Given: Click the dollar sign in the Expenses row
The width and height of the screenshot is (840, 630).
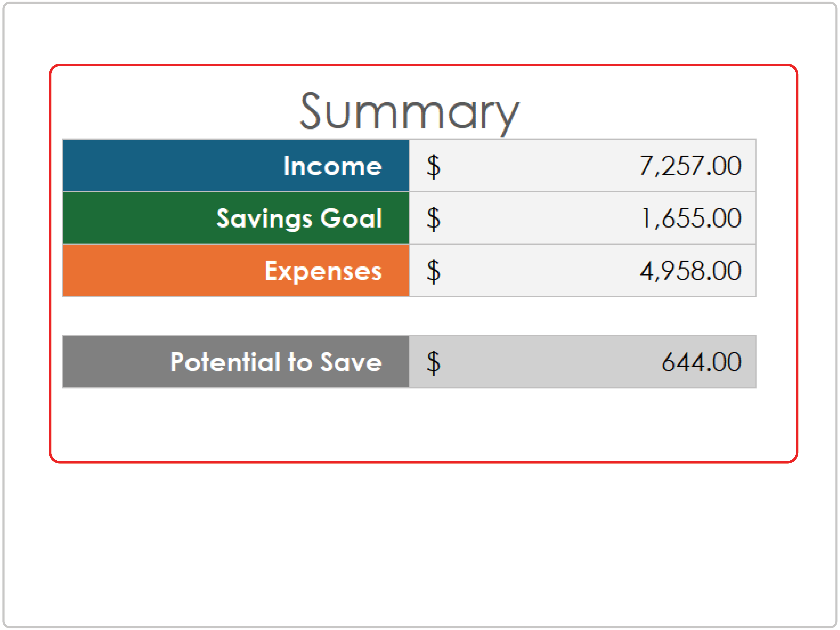Looking at the screenshot, I should pyautogui.click(x=433, y=271).
